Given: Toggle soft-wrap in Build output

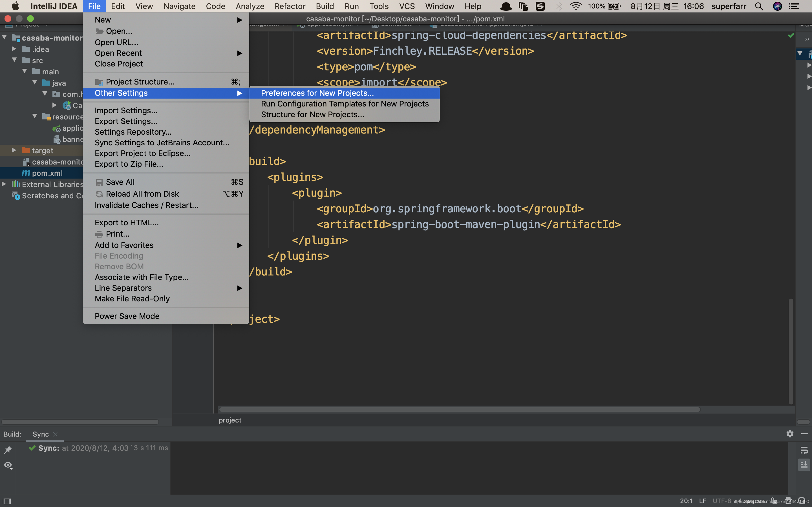Looking at the screenshot, I should coord(804,450).
